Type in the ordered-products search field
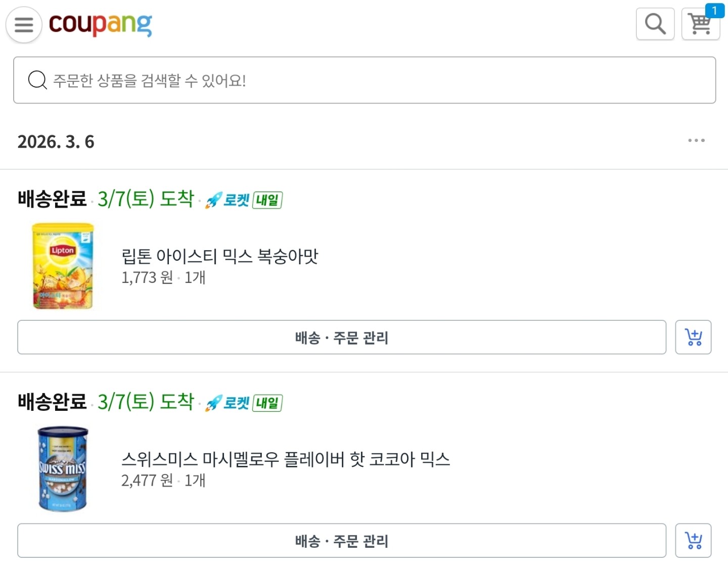Viewport: 728px width, 571px height. click(374, 80)
